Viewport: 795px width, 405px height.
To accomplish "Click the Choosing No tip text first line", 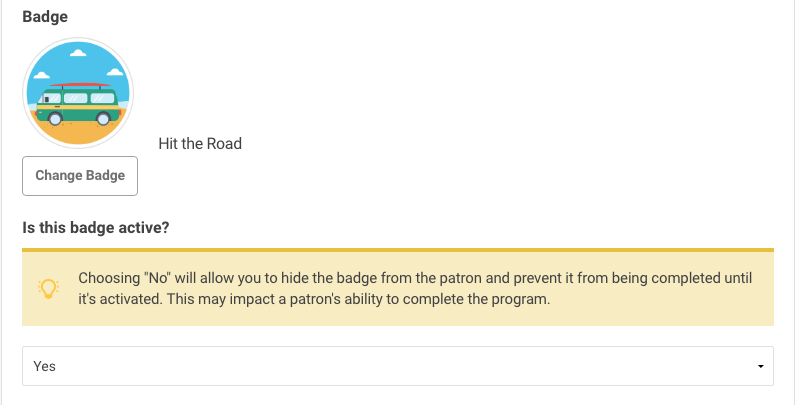I will [x=415, y=278].
